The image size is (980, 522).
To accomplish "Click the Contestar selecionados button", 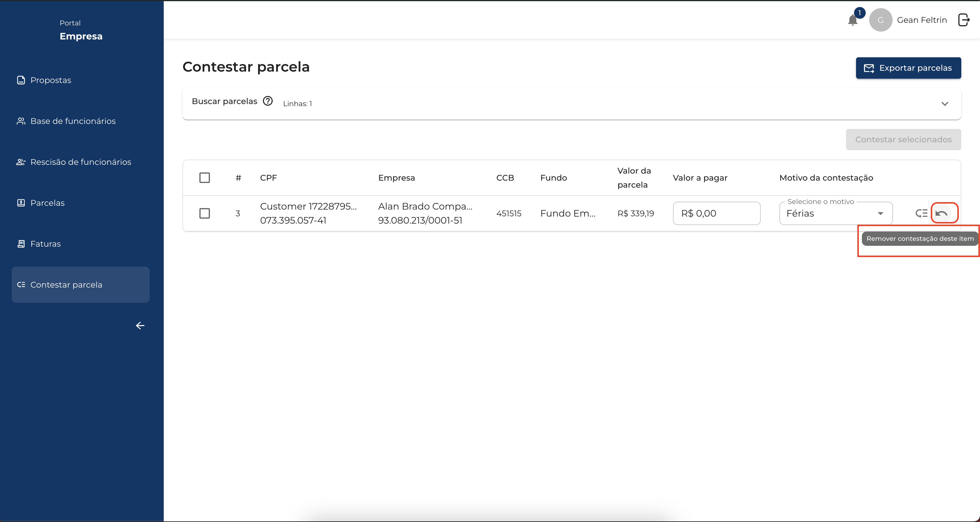I will point(903,139).
